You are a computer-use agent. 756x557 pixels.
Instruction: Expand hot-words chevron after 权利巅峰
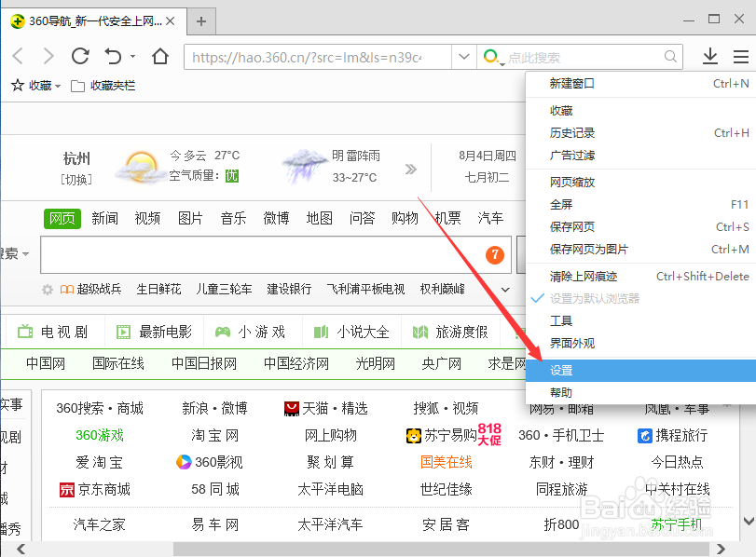(x=505, y=290)
